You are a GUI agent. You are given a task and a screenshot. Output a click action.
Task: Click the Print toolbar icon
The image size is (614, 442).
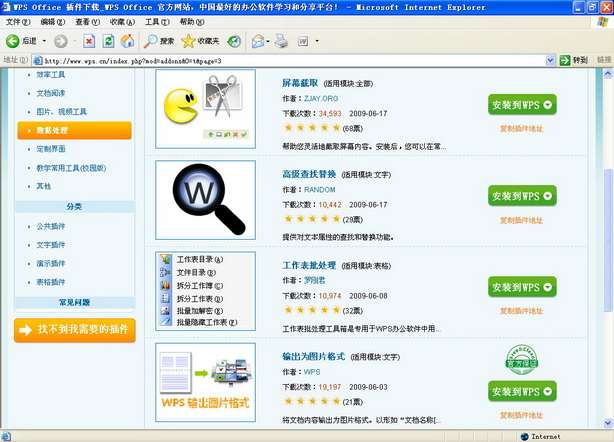click(281, 41)
